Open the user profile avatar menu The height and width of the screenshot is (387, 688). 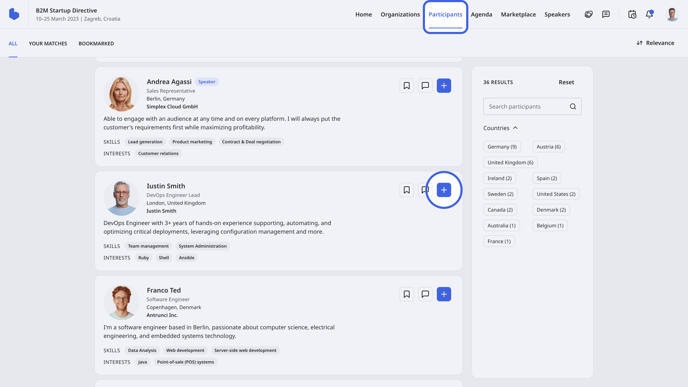click(672, 14)
